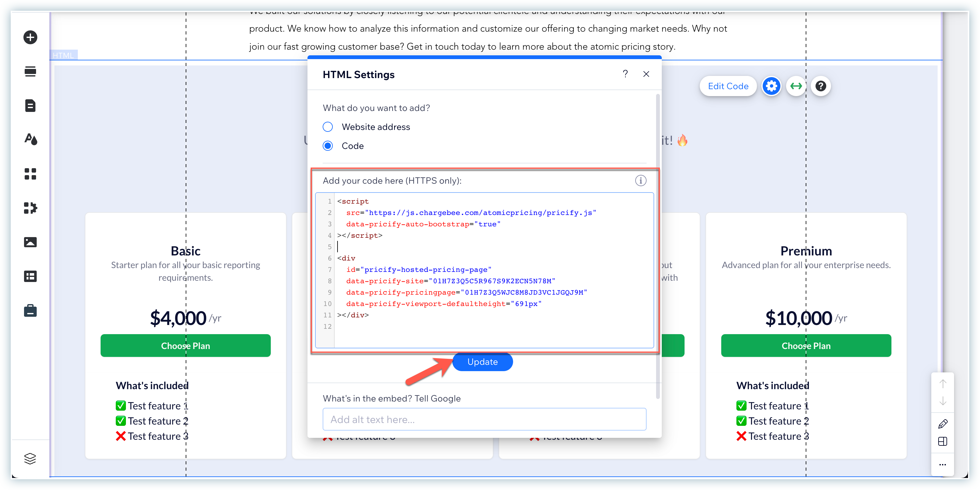This screenshot has width=980, height=490.
Task: Click the black help question icon
Action: click(821, 86)
